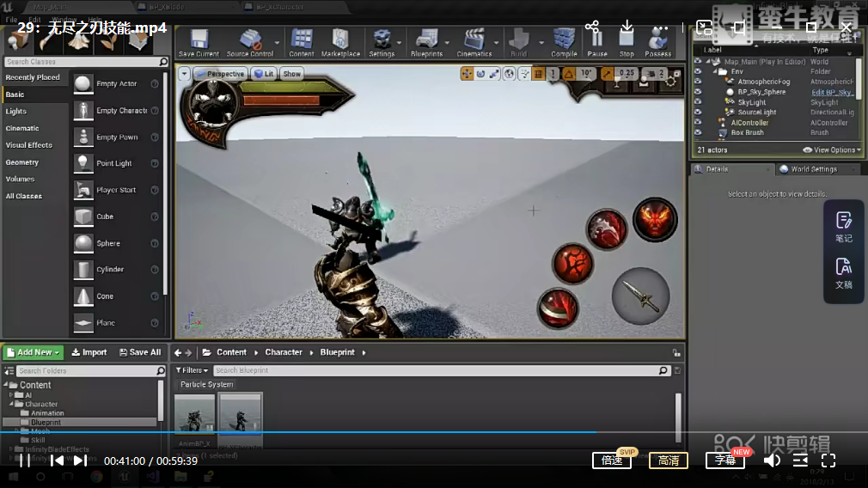Toggle visibility of Box Brush actor
The image size is (868, 488).
(x=698, y=132)
